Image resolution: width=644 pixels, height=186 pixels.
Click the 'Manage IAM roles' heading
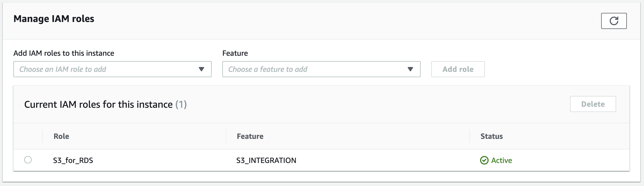tap(54, 19)
